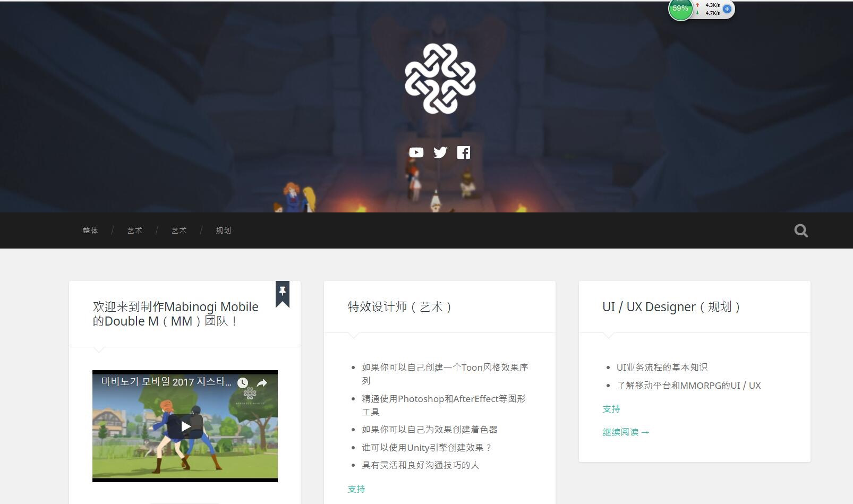Click the bullet about MMORPG的UI / UX
853x504 pixels.
tap(689, 386)
